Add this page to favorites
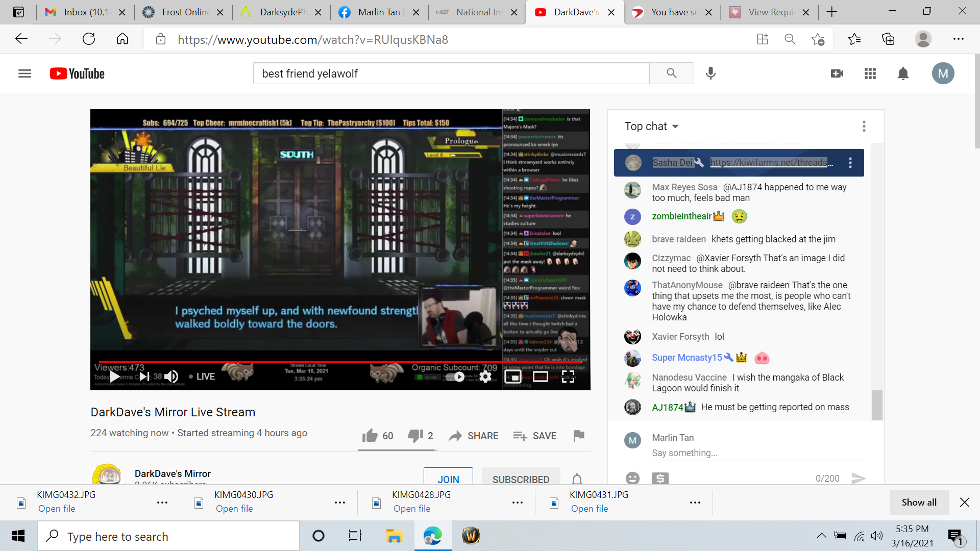The height and width of the screenshot is (551, 980). [818, 39]
